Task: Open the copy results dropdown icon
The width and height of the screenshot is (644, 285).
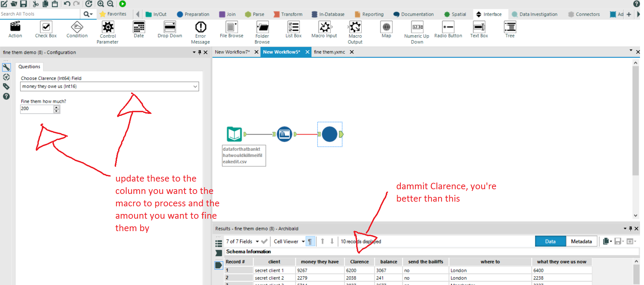Action: [607, 241]
